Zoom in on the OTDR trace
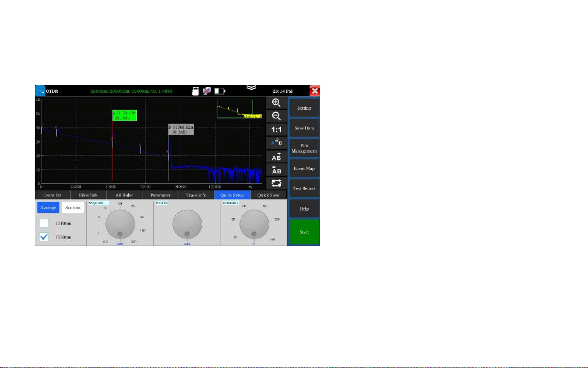This screenshot has height=368, width=588. tap(276, 103)
